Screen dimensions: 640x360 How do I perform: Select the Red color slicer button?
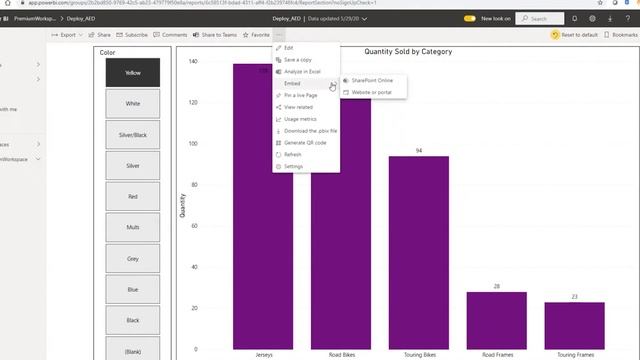[x=133, y=196]
